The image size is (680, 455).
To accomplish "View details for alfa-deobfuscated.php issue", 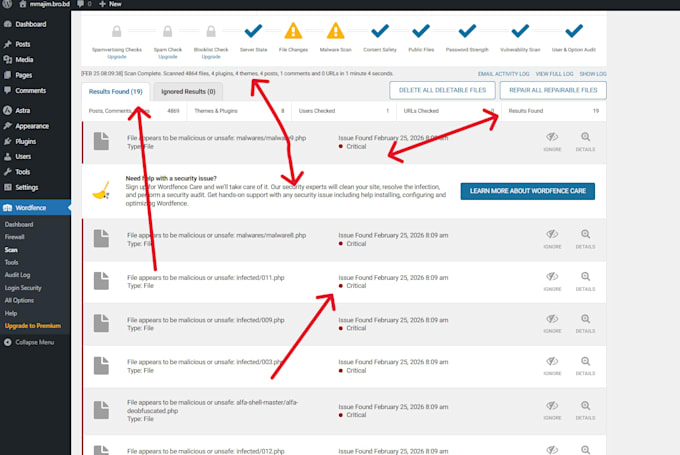I will coord(585,410).
